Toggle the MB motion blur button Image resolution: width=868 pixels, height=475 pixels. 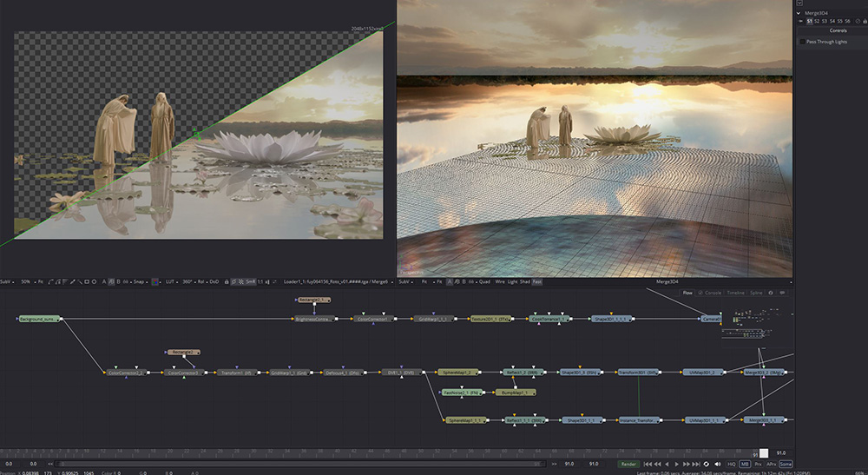pos(745,464)
